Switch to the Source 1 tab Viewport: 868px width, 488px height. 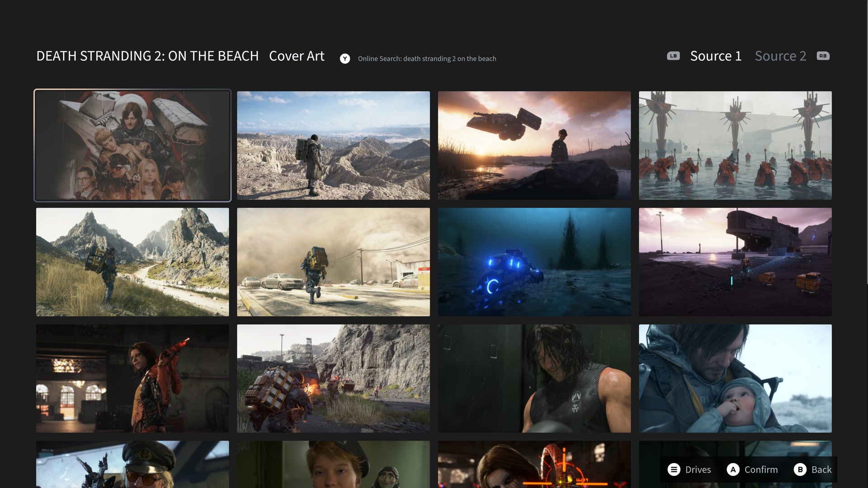click(x=716, y=56)
